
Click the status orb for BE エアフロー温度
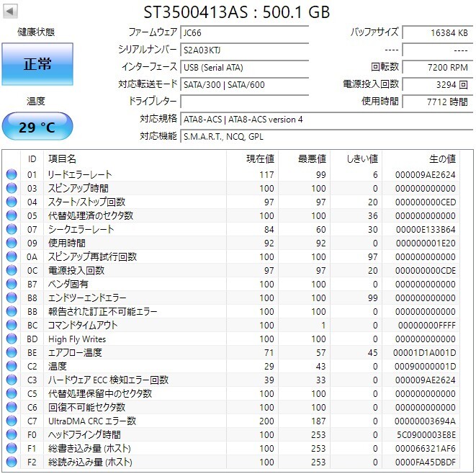[x=12, y=352]
